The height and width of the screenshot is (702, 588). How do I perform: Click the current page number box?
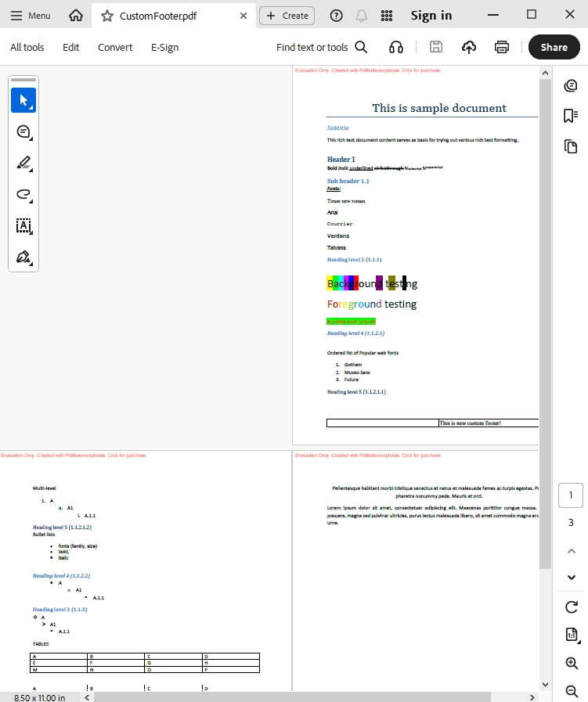tap(571, 495)
